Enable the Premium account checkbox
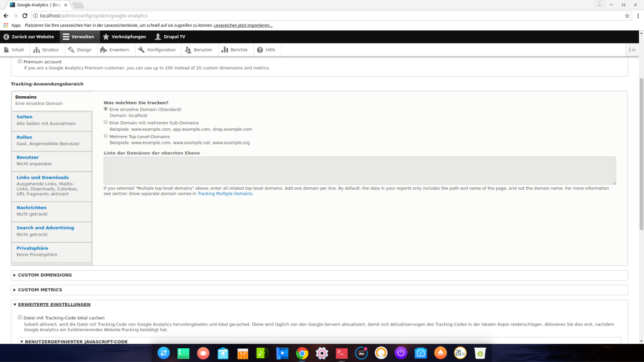 pyautogui.click(x=19, y=62)
